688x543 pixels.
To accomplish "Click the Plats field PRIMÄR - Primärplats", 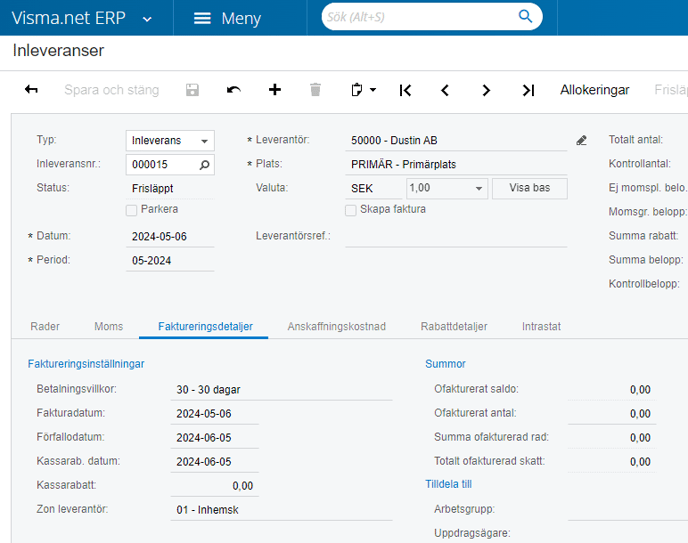I will pyautogui.click(x=456, y=164).
